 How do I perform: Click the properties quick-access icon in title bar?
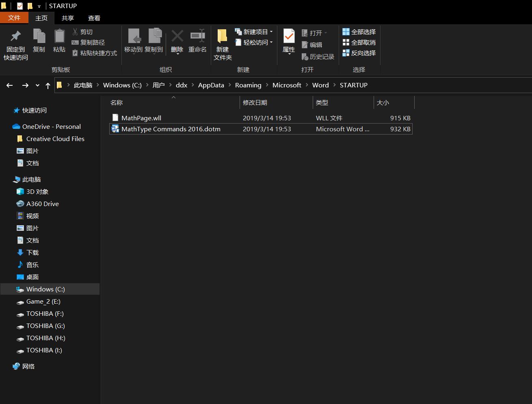click(x=20, y=6)
